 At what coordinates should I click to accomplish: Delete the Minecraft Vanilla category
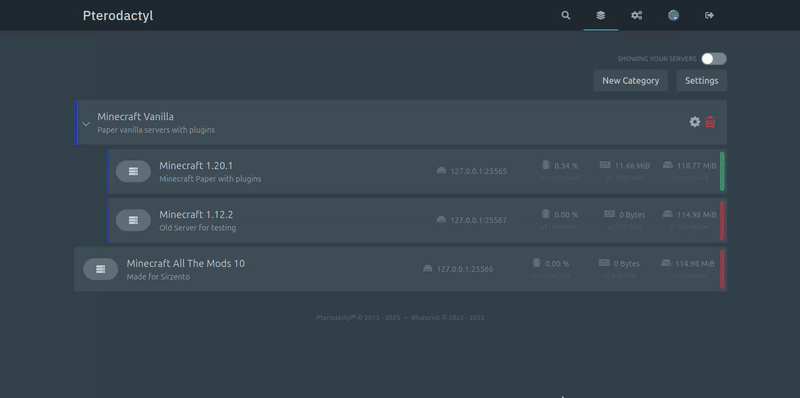pos(710,122)
